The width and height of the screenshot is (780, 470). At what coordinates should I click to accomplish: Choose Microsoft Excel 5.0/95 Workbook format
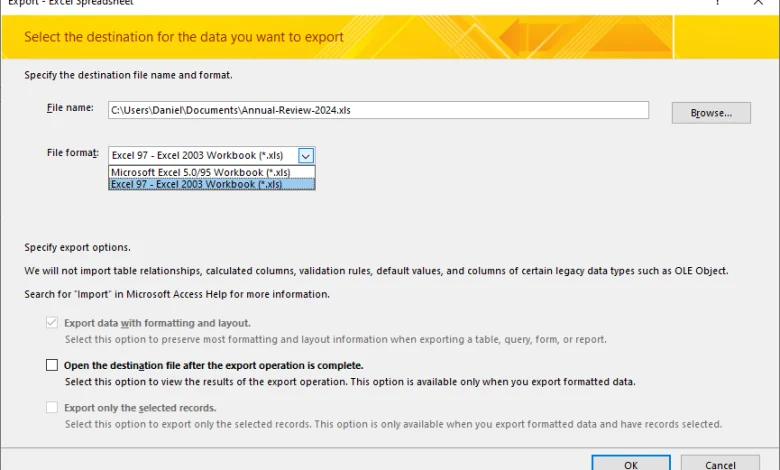(211, 172)
